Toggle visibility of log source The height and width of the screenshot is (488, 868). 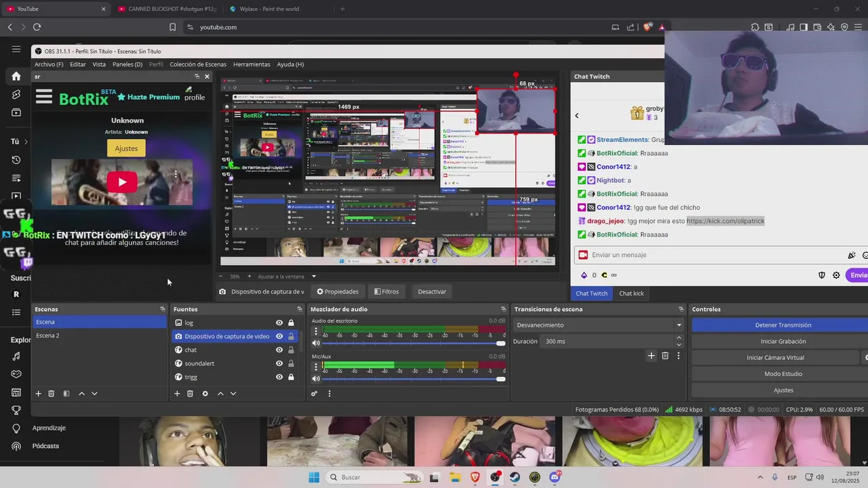279,323
